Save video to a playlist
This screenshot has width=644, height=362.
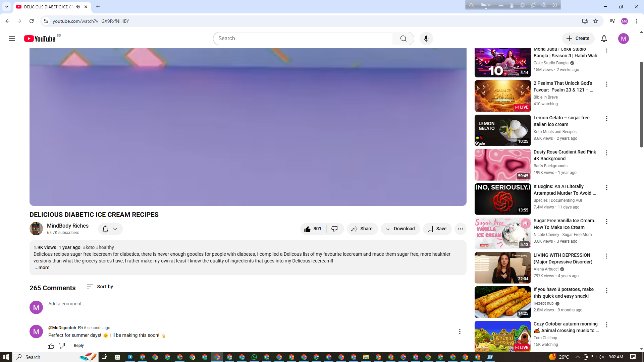(x=437, y=229)
